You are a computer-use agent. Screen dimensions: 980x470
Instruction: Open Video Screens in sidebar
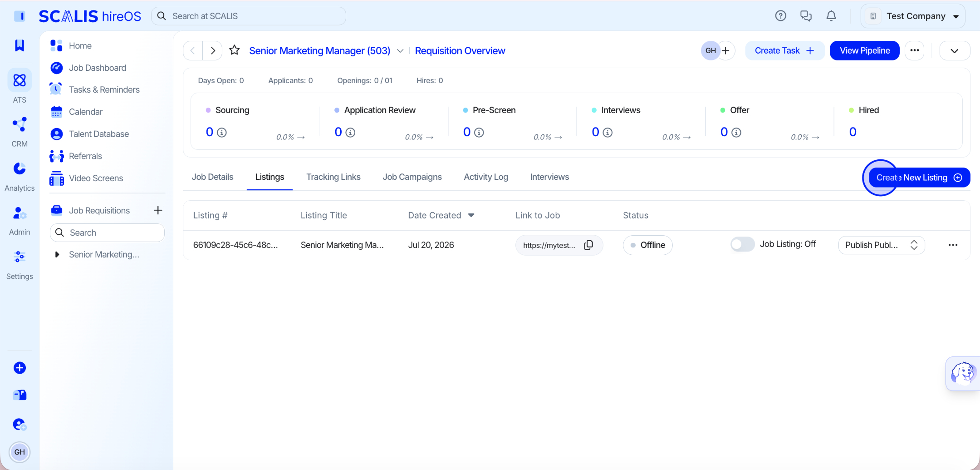pyautogui.click(x=96, y=178)
